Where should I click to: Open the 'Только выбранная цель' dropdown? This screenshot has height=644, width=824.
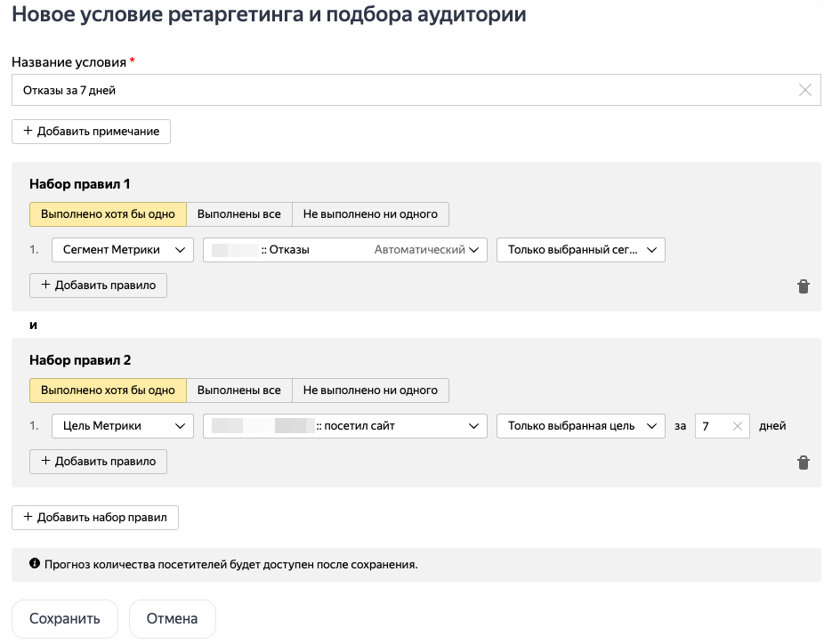click(x=580, y=427)
